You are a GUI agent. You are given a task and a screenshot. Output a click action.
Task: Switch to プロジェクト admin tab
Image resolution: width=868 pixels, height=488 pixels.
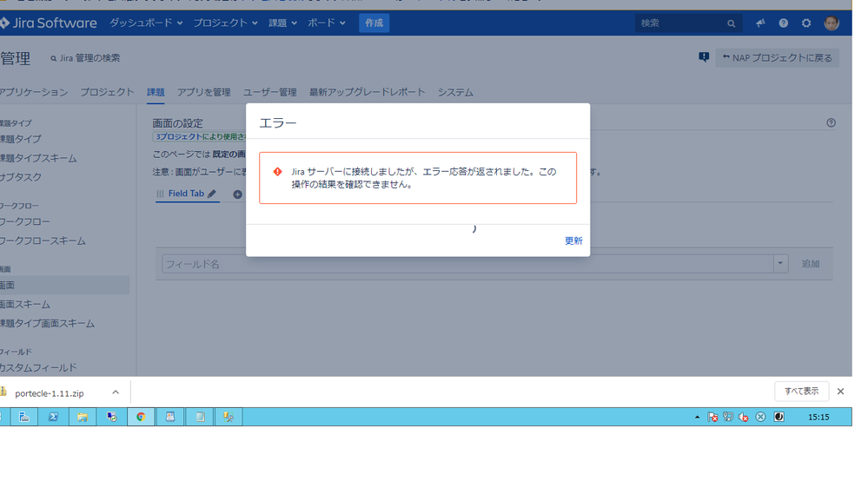108,92
